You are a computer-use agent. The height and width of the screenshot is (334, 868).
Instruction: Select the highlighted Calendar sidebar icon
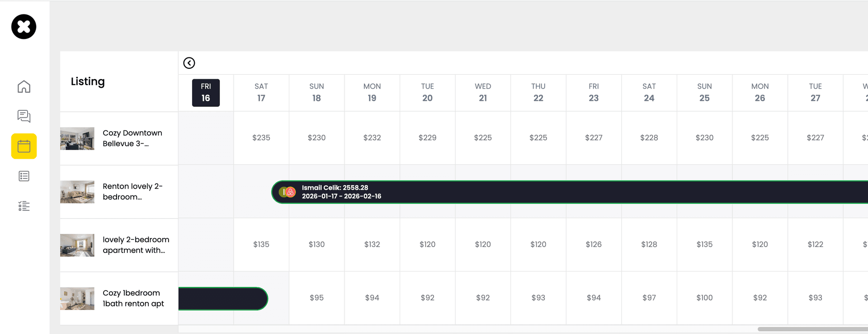(x=24, y=146)
